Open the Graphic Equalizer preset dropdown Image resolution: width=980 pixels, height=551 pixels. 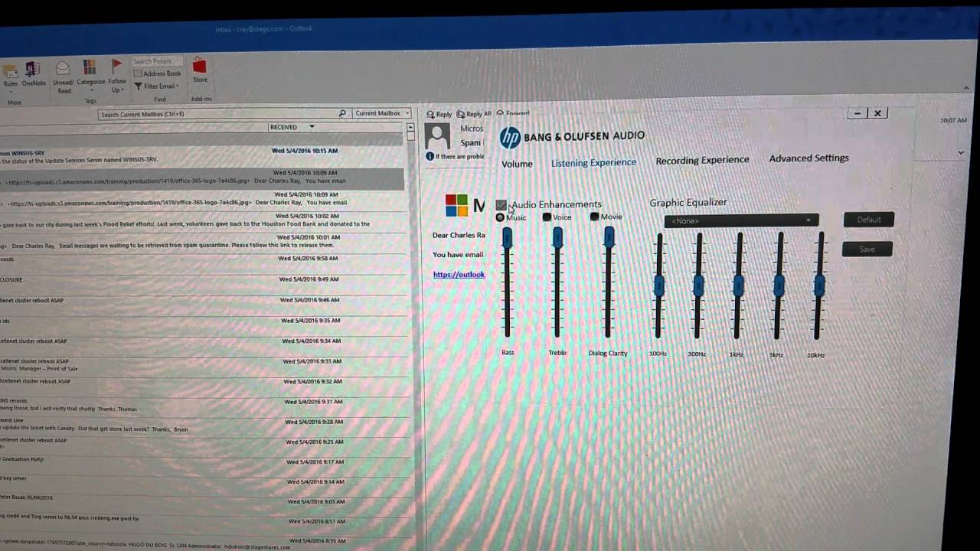point(741,220)
